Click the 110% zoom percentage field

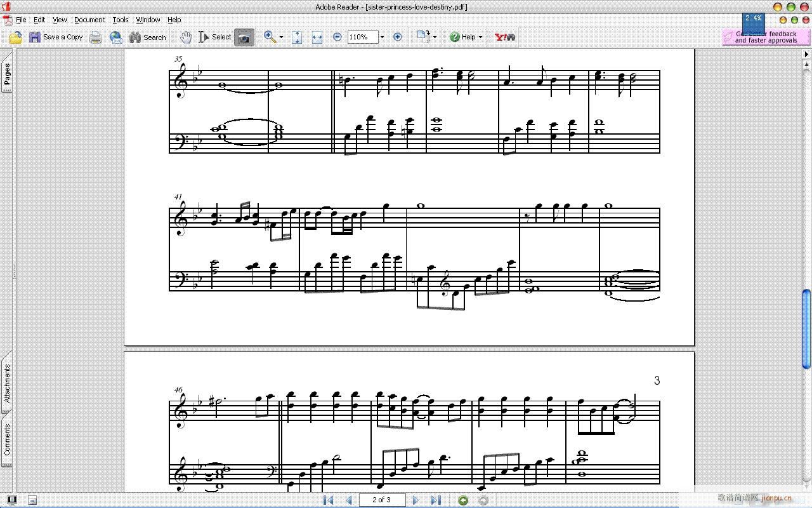pyautogui.click(x=362, y=37)
